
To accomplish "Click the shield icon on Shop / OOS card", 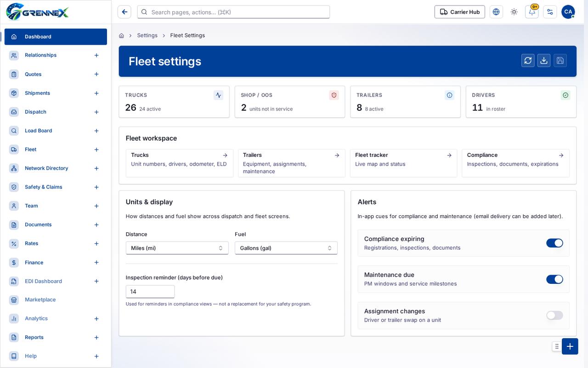I will coord(334,95).
